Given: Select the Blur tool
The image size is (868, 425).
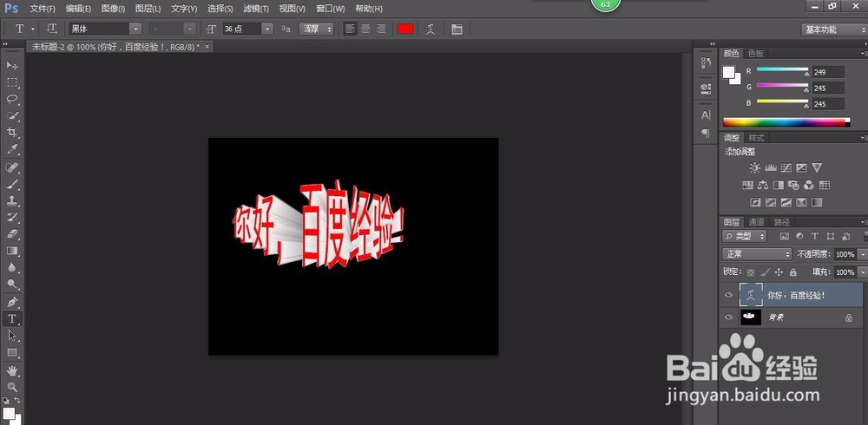Looking at the screenshot, I should pyautogui.click(x=12, y=267).
